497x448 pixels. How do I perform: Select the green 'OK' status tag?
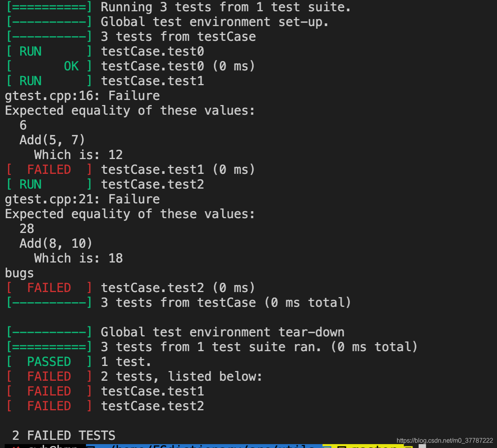71,66
